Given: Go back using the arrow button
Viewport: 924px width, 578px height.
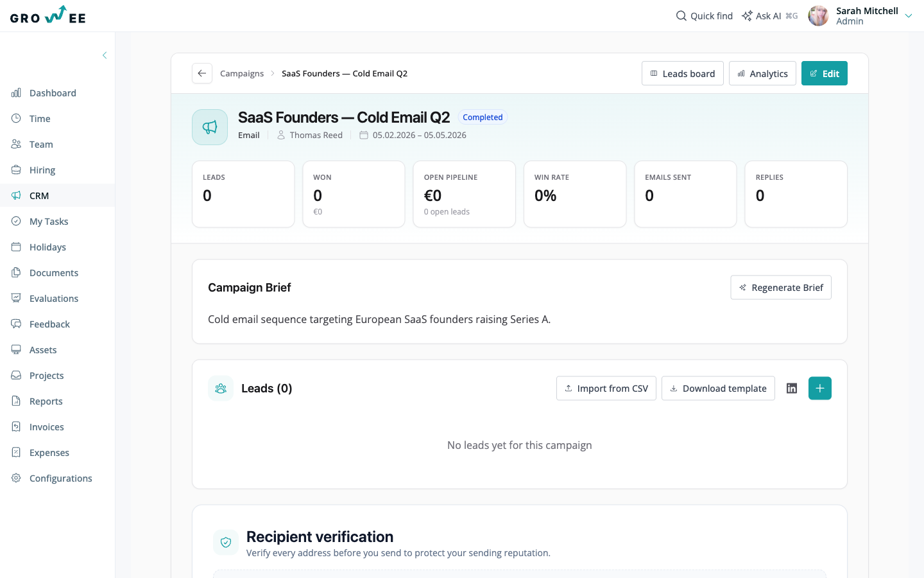Looking at the screenshot, I should [202, 73].
